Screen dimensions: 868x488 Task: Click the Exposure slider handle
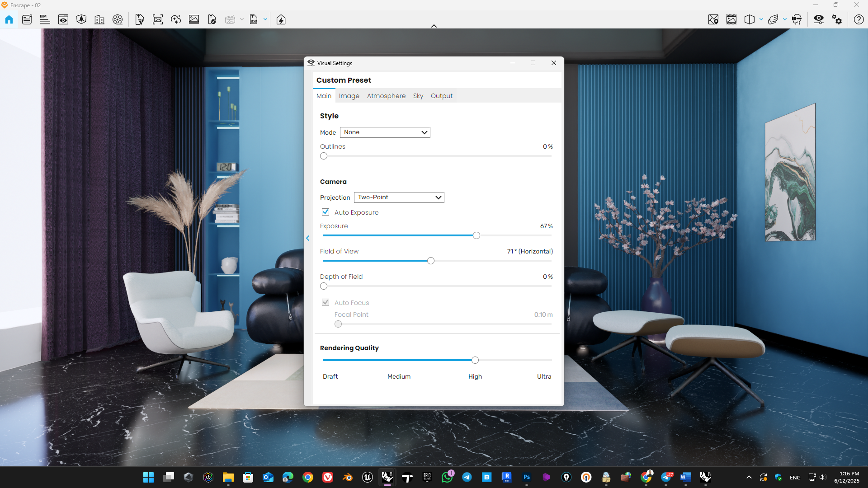476,235
